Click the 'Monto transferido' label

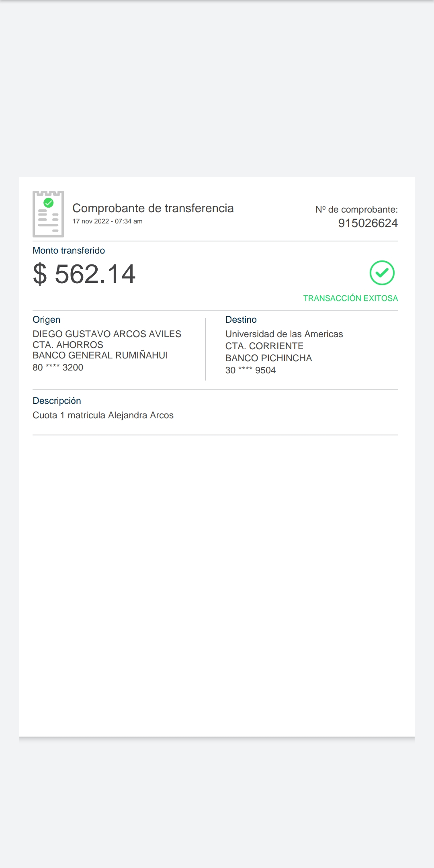(69, 251)
